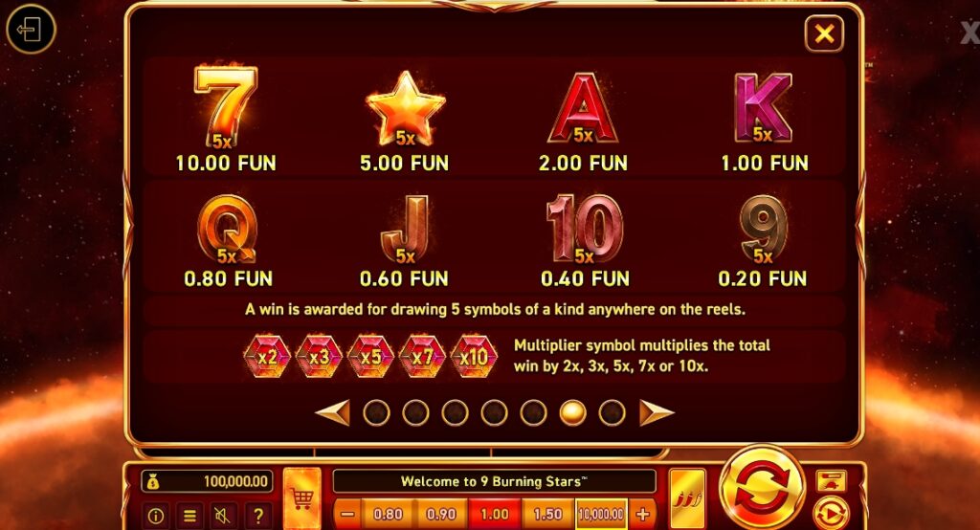Screen dimensions: 980x530
Task: Close the paytable with the X button
Action: [824, 33]
